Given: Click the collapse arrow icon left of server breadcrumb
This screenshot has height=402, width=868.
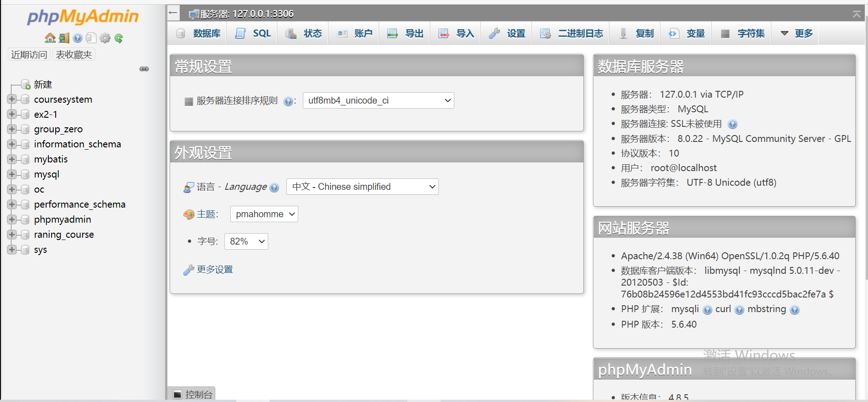Looking at the screenshot, I should (173, 13).
